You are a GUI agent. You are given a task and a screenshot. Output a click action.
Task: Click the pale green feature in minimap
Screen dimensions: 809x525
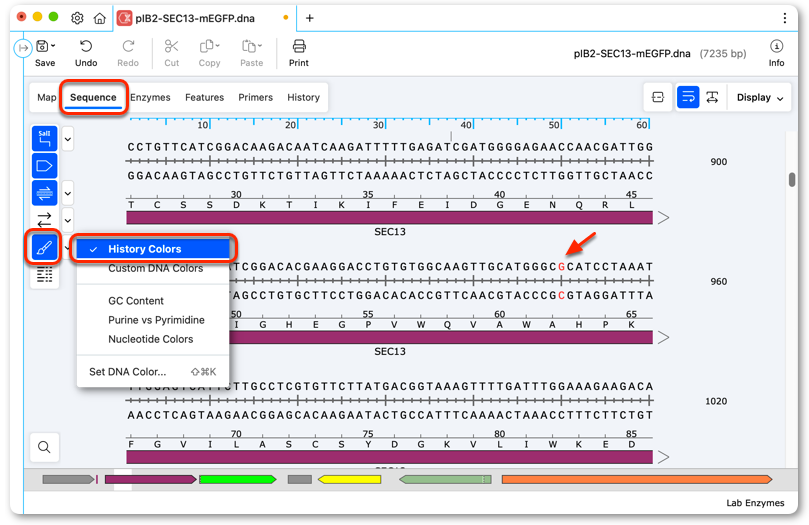coord(445,480)
